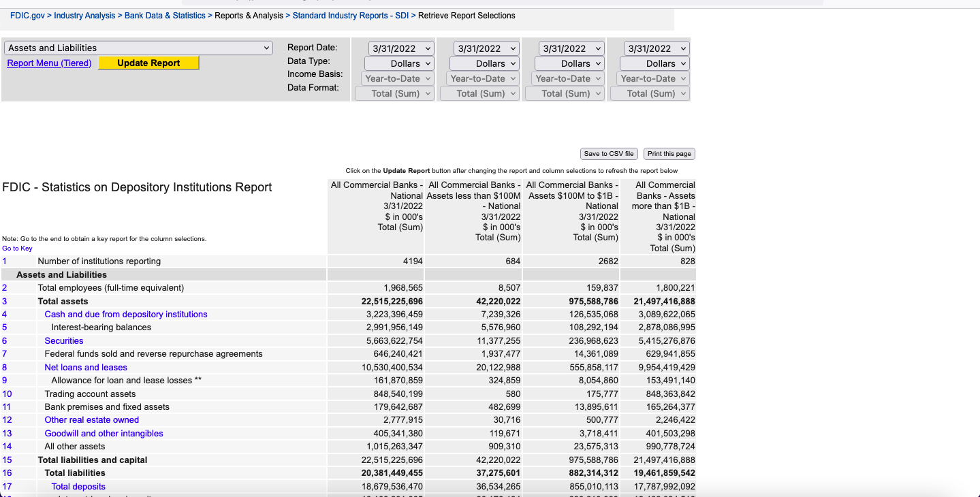980x497 pixels.
Task: Click the Save to CSV file button
Action: (609, 154)
